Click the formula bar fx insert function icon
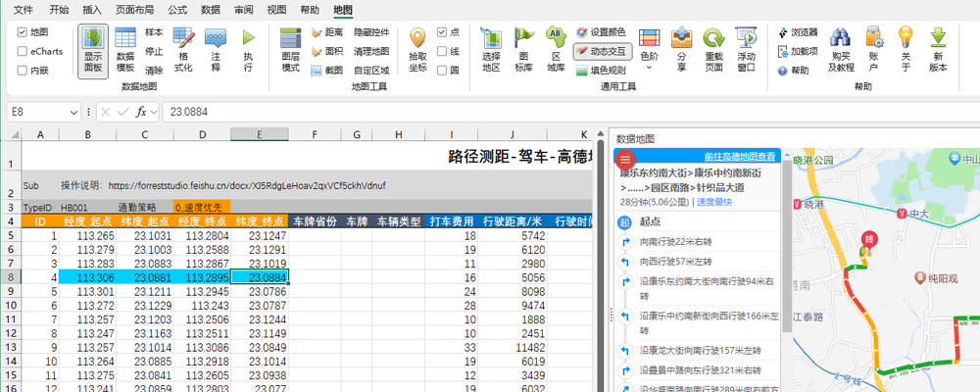The image size is (980, 392). point(141,113)
